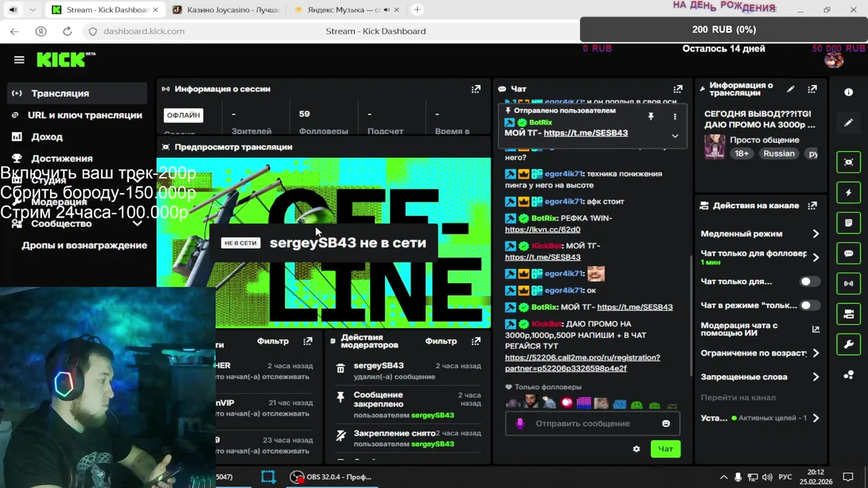Open Дропы и вознаграждение in the sidebar
The height and width of the screenshot is (488, 868).
point(84,245)
